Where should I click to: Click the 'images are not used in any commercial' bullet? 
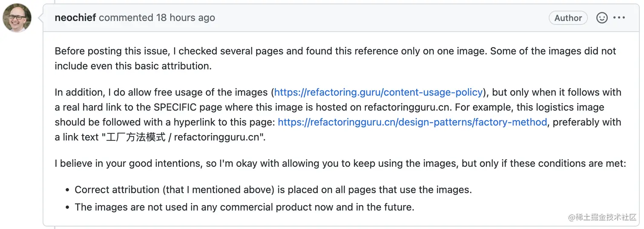point(244,208)
